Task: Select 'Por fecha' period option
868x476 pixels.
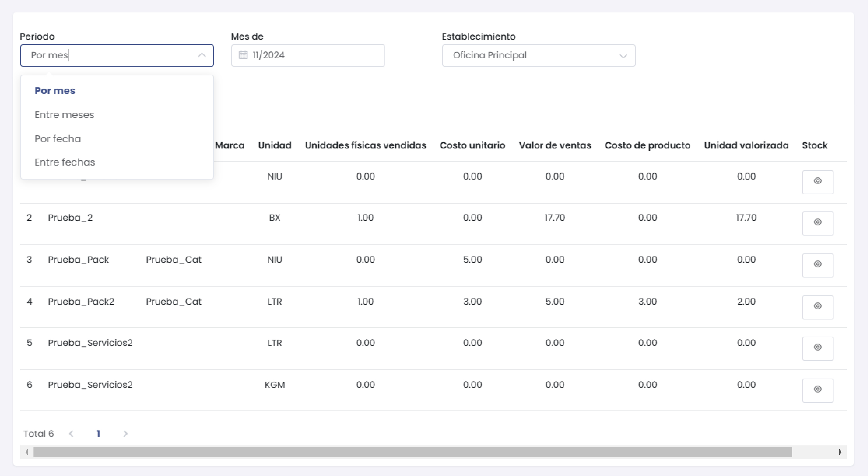Action: [58, 139]
